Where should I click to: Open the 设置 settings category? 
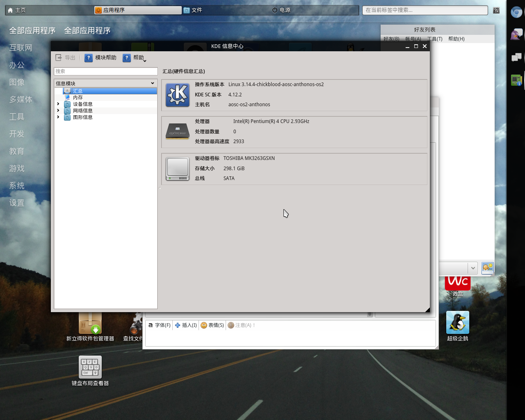(x=17, y=203)
